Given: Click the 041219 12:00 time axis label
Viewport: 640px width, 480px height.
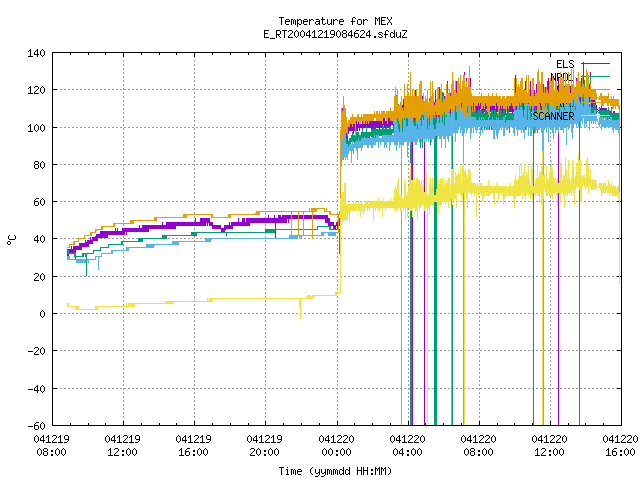Looking at the screenshot, I should click(122, 446).
